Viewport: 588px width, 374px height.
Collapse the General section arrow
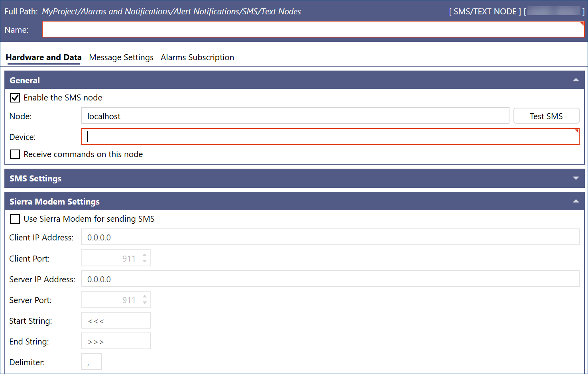pyautogui.click(x=576, y=80)
